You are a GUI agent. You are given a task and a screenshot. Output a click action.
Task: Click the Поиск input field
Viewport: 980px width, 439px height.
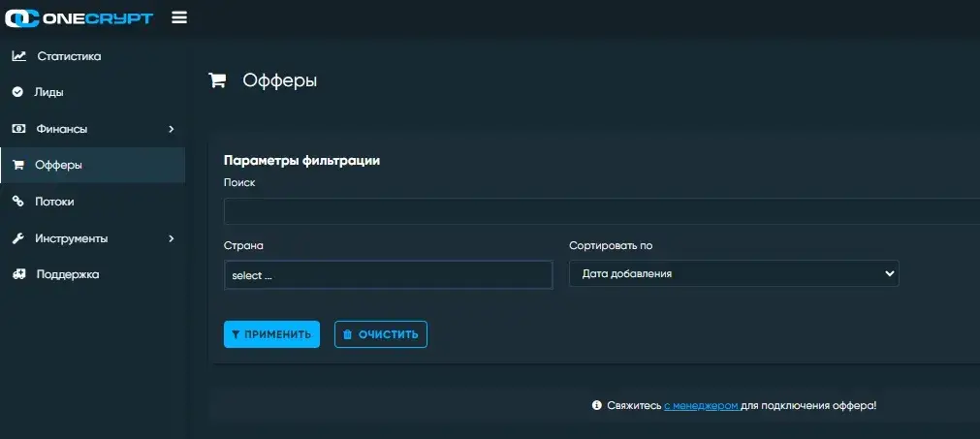tap(602, 211)
